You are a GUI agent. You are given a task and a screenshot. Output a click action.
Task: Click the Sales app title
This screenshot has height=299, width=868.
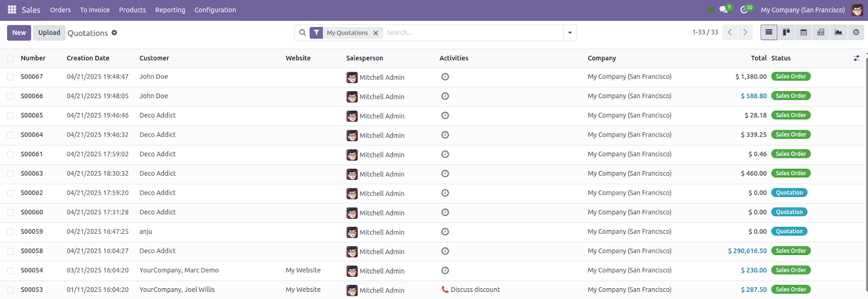tap(31, 10)
